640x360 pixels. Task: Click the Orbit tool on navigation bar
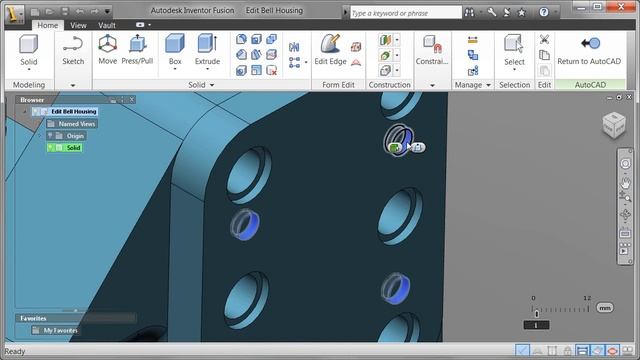tap(625, 215)
